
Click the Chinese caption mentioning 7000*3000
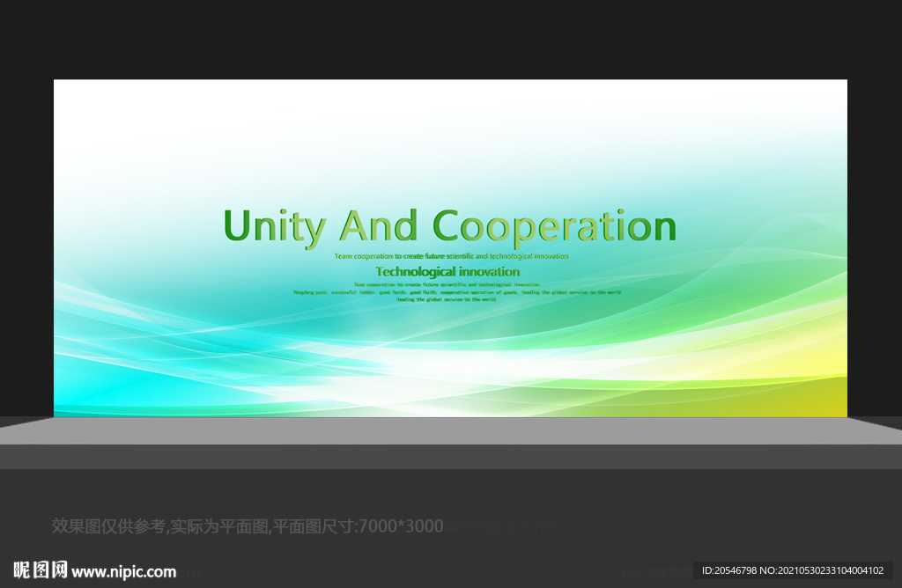tap(248, 526)
